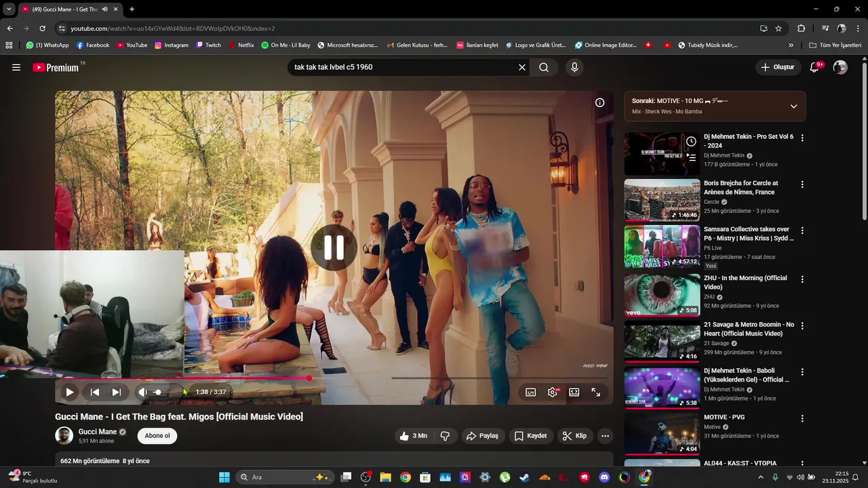The height and width of the screenshot is (488, 868).
Task: Open Chrome extensions puzzle icon
Action: click(x=801, y=28)
